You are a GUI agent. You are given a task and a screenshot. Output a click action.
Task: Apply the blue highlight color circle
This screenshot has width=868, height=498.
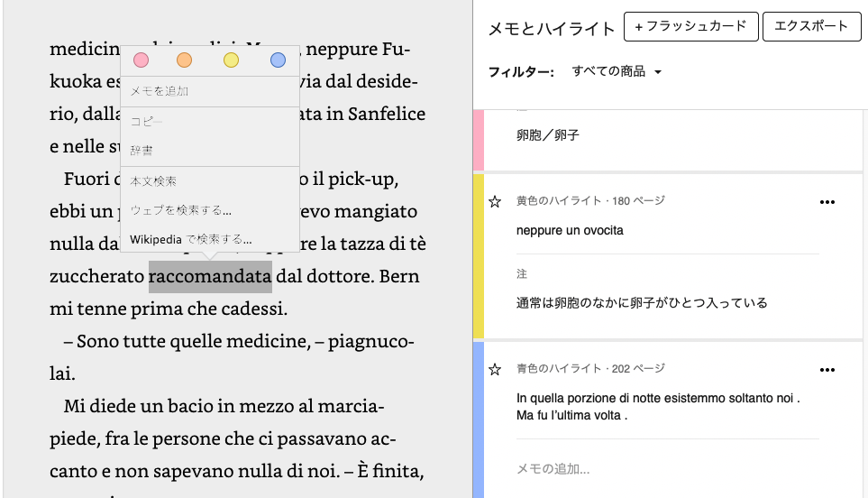coord(278,60)
